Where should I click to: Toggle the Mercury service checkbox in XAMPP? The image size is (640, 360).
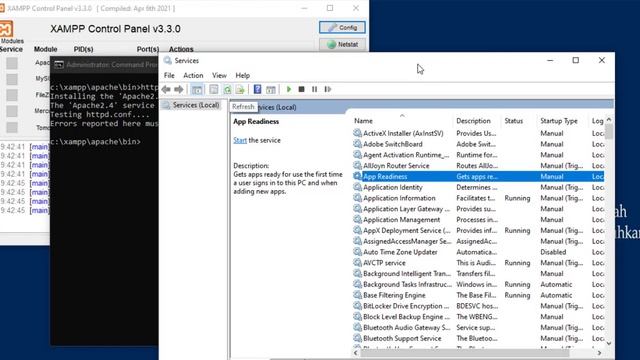click(x=12, y=111)
